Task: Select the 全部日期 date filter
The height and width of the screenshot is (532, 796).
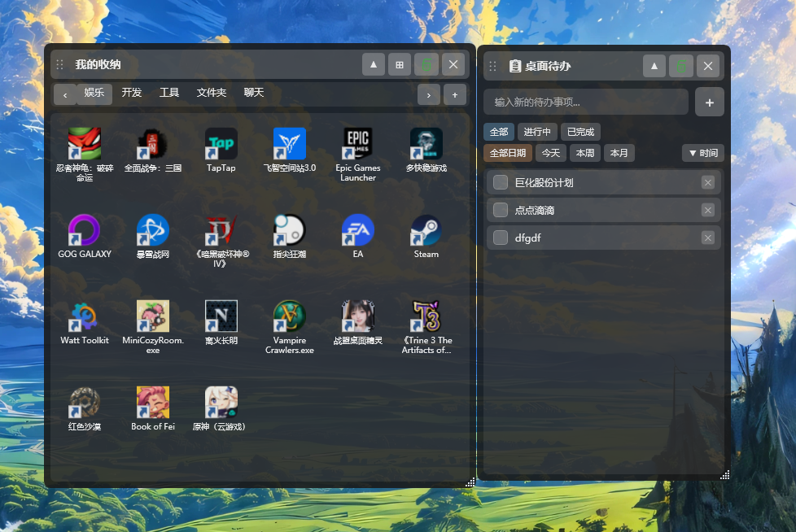Action: 508,153
